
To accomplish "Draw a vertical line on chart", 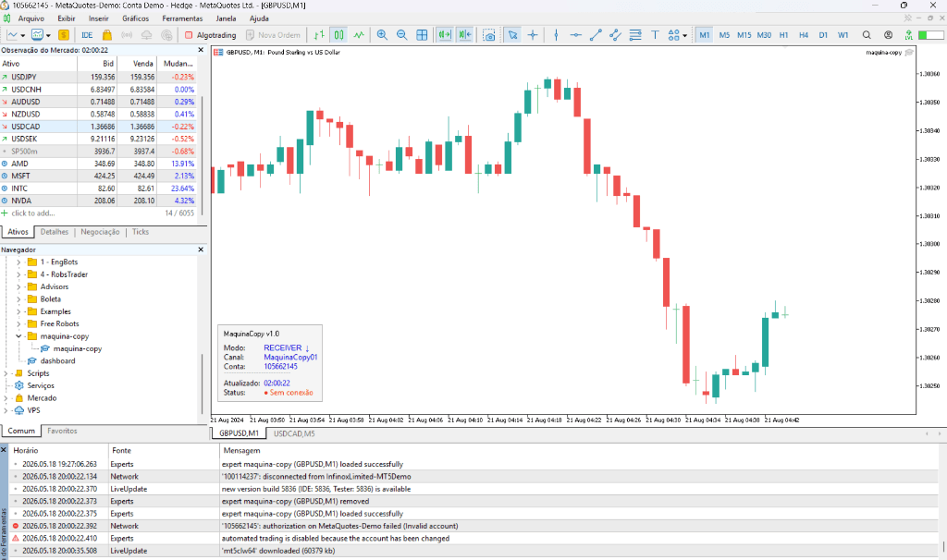I will click(556, 35).
